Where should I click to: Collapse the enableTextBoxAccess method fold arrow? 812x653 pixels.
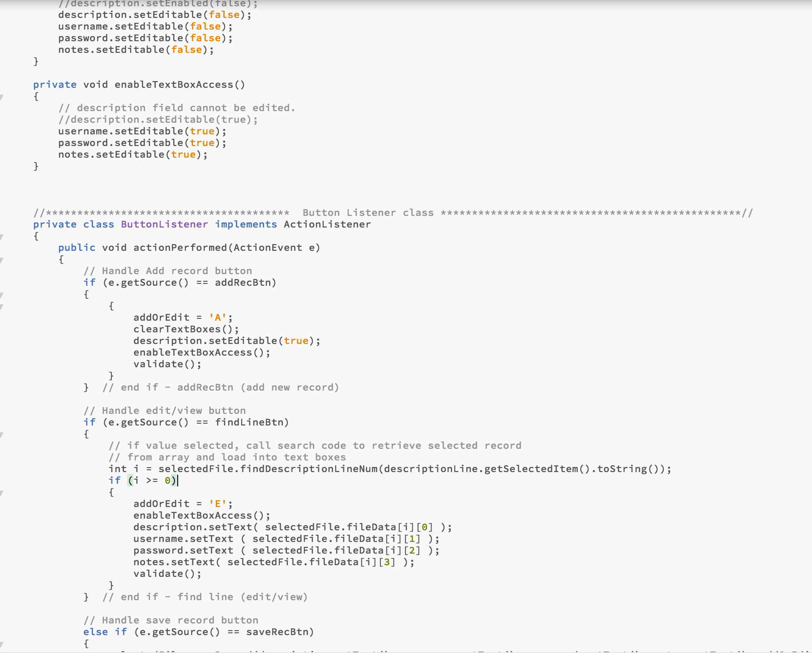point(3,97)
